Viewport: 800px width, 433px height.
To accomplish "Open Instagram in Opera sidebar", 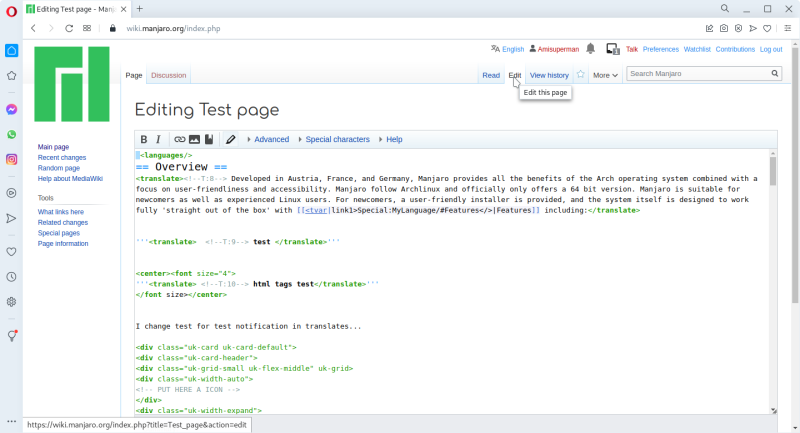I will tap(11, 159).
